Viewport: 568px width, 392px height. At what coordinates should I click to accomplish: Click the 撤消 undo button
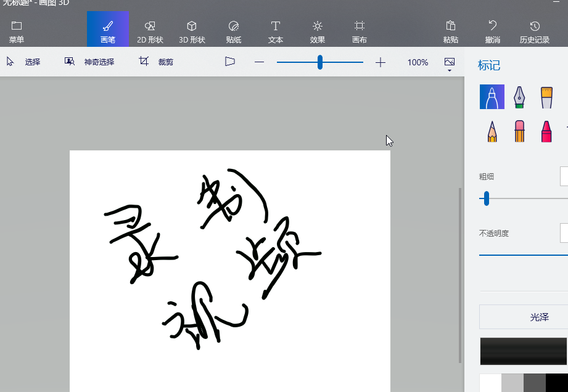492,31
